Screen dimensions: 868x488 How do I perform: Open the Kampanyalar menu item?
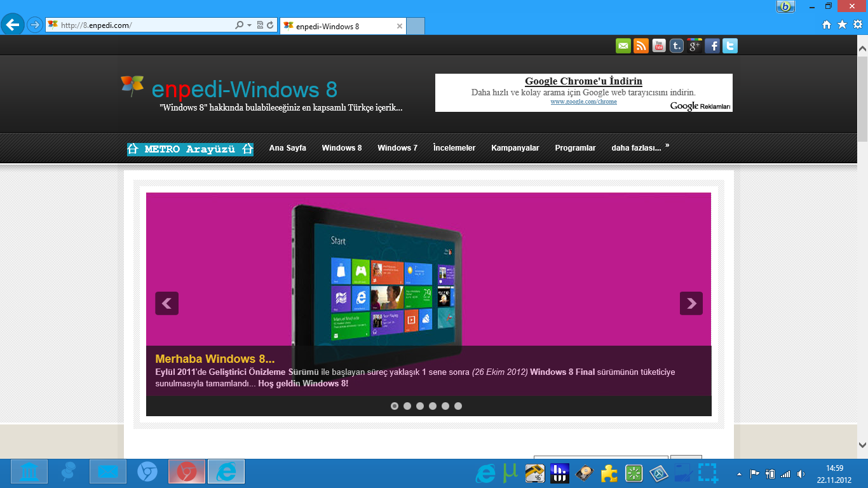[515, 148]
